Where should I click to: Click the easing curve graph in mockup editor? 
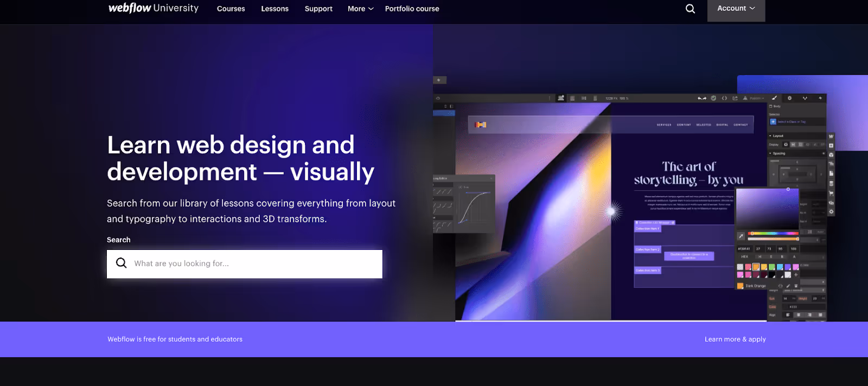point(475,207)
